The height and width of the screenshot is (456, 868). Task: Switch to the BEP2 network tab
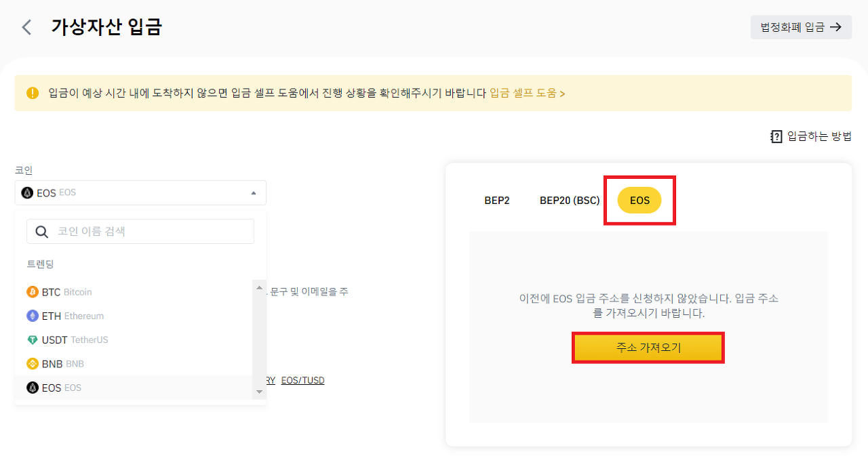(497, 201)
